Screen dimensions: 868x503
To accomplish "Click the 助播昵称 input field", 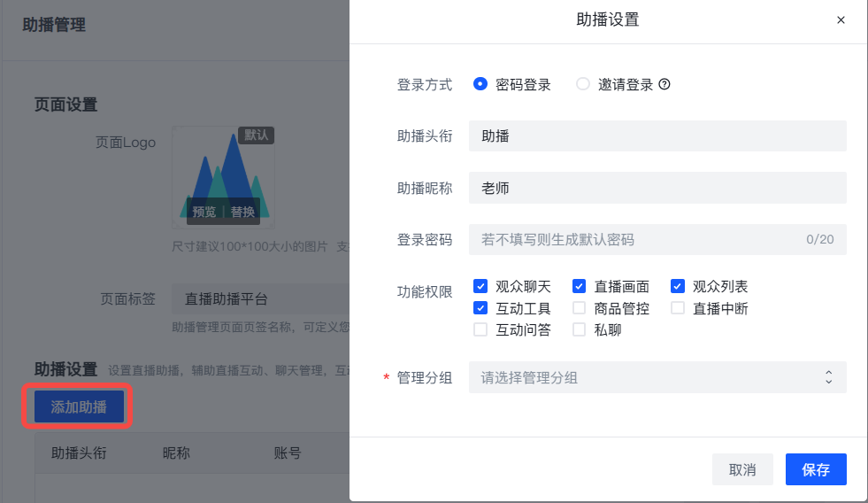I will point(657,188).
